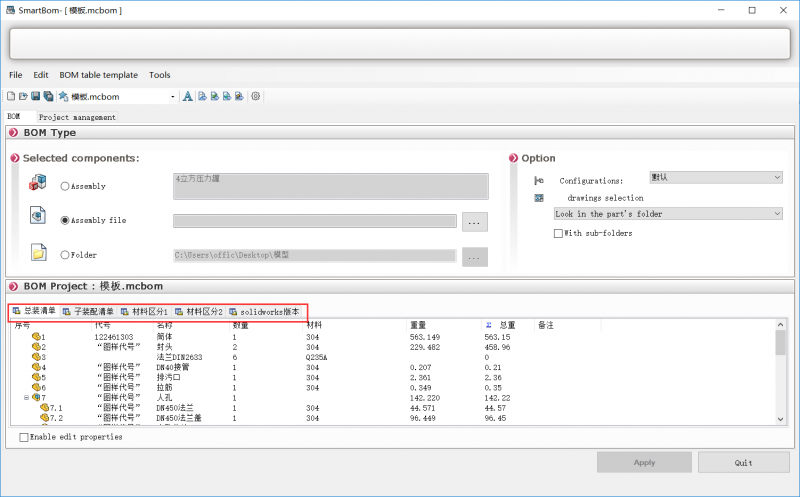This screenshot has width=800, height=497.
Task: Enable the With sub-folders checkbox
Action: click(x=558, y=233)
